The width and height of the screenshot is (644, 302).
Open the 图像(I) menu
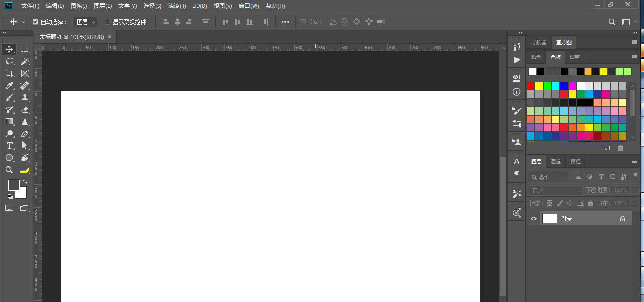(79, 6)
